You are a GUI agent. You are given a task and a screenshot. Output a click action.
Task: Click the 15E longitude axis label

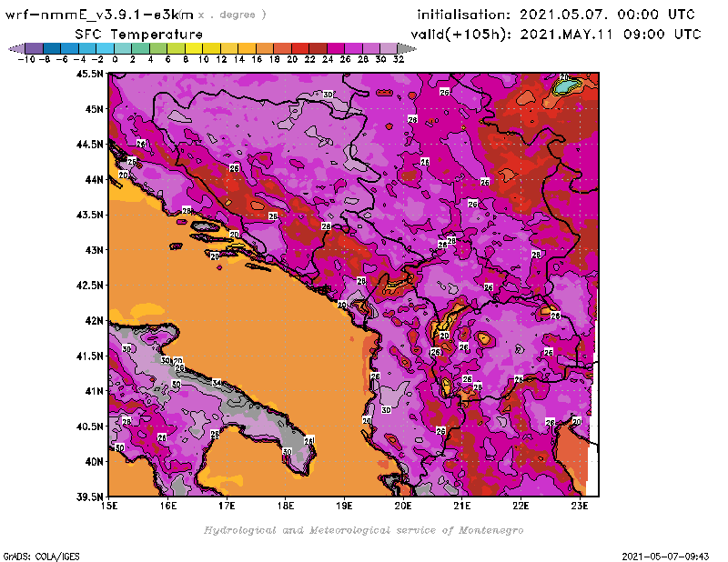click(109, 506)
